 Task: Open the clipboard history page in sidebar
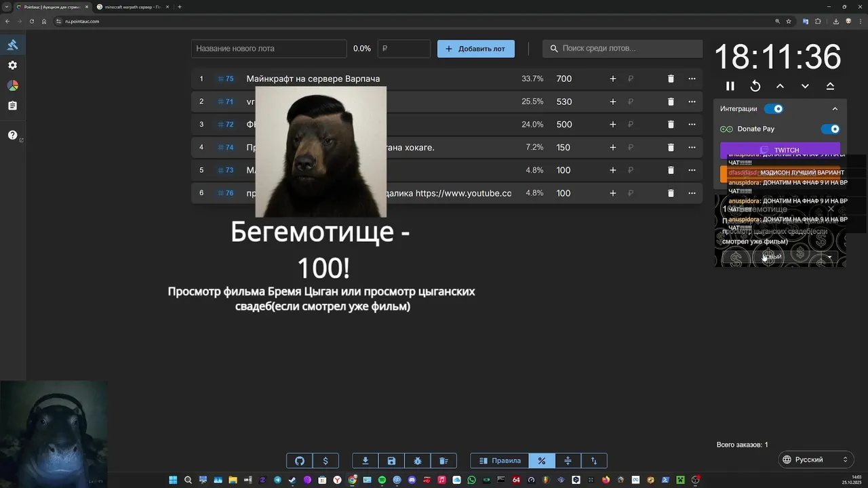pyautogui.click(x=12, y=106)
